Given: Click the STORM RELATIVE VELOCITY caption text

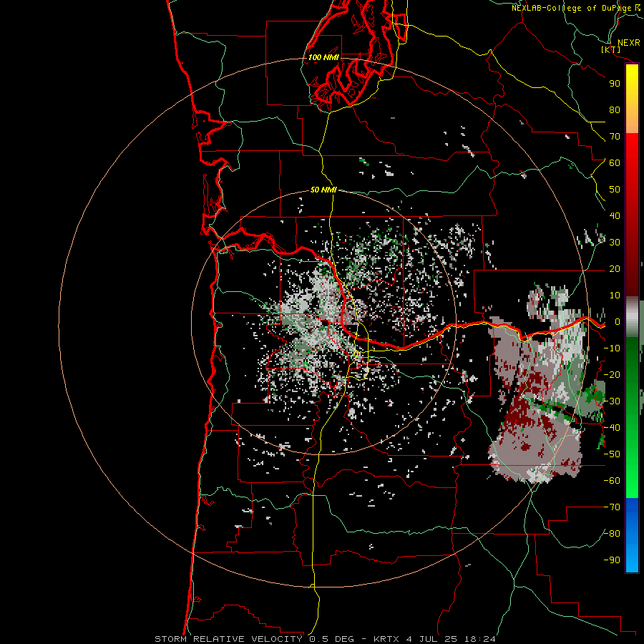Looking at the screenshot, I should 228,639.
